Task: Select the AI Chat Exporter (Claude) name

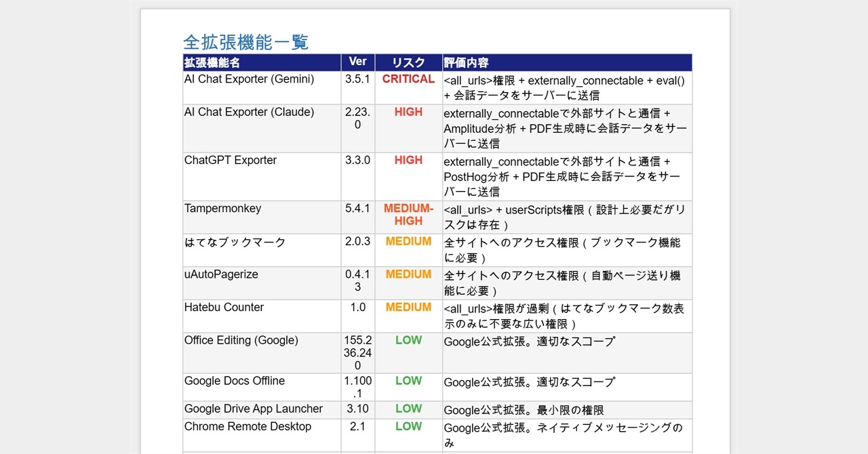Action: coord(249,112)
